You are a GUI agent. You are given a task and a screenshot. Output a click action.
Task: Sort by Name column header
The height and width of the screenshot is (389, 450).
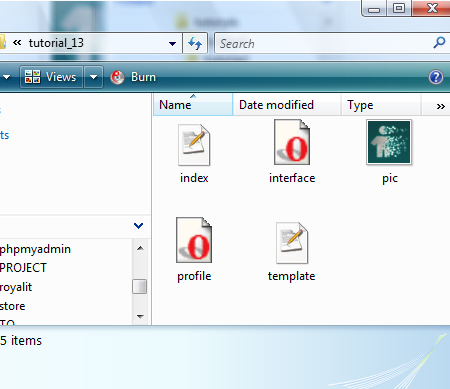(x=193, y=105)
